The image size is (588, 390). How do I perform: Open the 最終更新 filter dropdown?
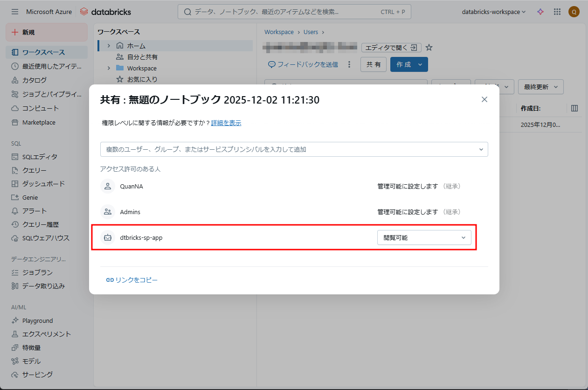(540, 87)
